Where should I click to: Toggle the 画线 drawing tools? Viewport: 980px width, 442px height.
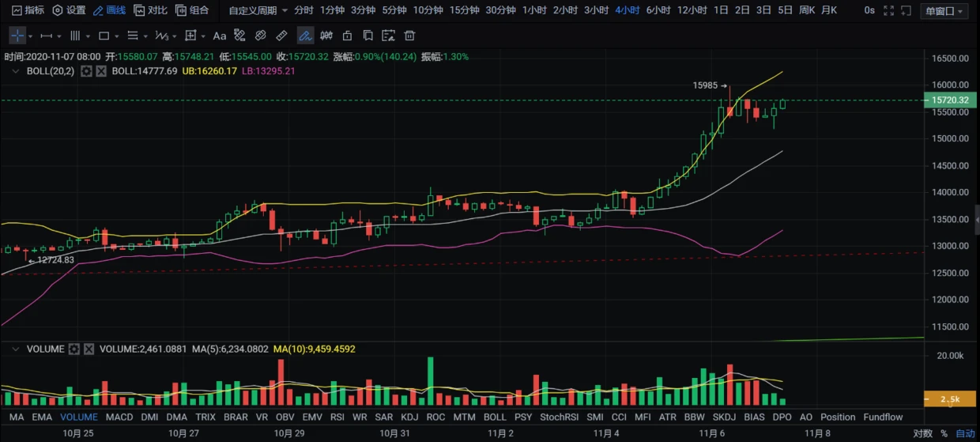(x=109, y=10)
